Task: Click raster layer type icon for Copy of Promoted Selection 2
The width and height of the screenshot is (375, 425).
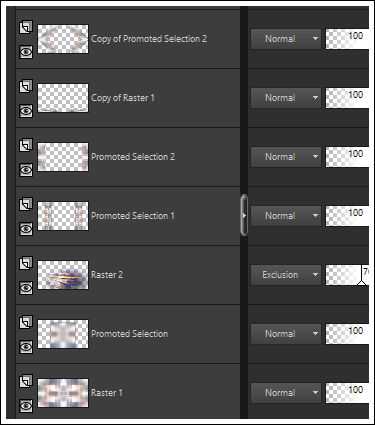Action: point(26,27)
